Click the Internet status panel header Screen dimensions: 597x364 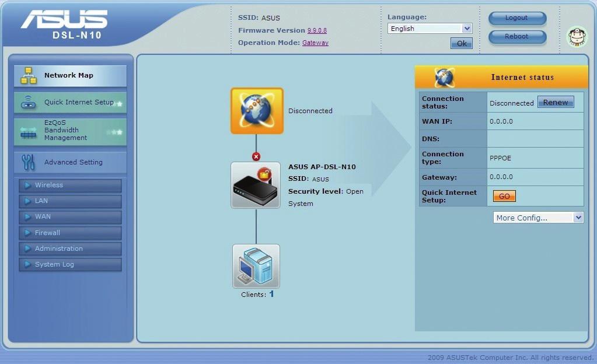pyautogui.click(x=501, y=78)
